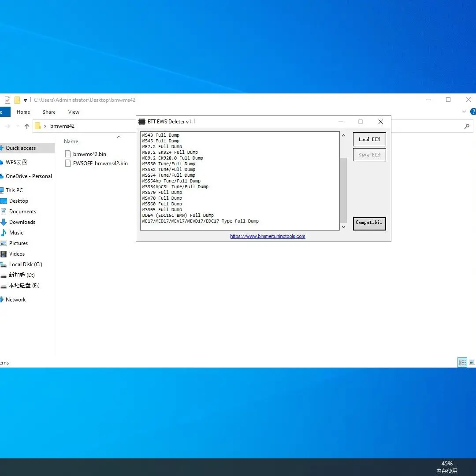476x476 pixels.
Task: Open the bimmertuningtools.com link
Action: [268, 237]
